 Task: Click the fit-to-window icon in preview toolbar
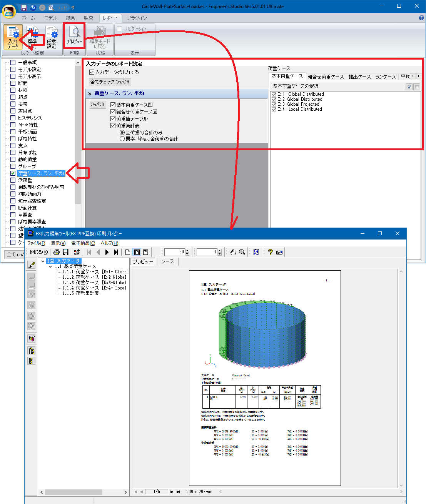point(256,252)
